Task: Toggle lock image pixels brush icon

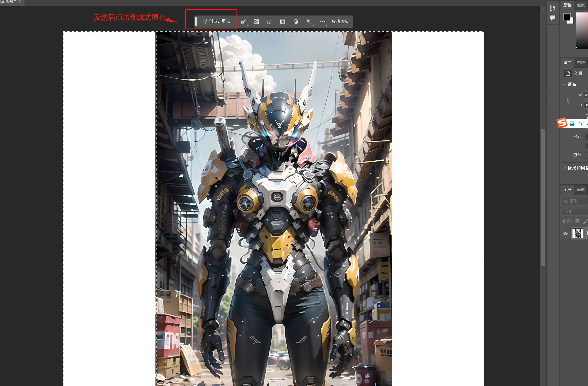Action: [585, 221]
